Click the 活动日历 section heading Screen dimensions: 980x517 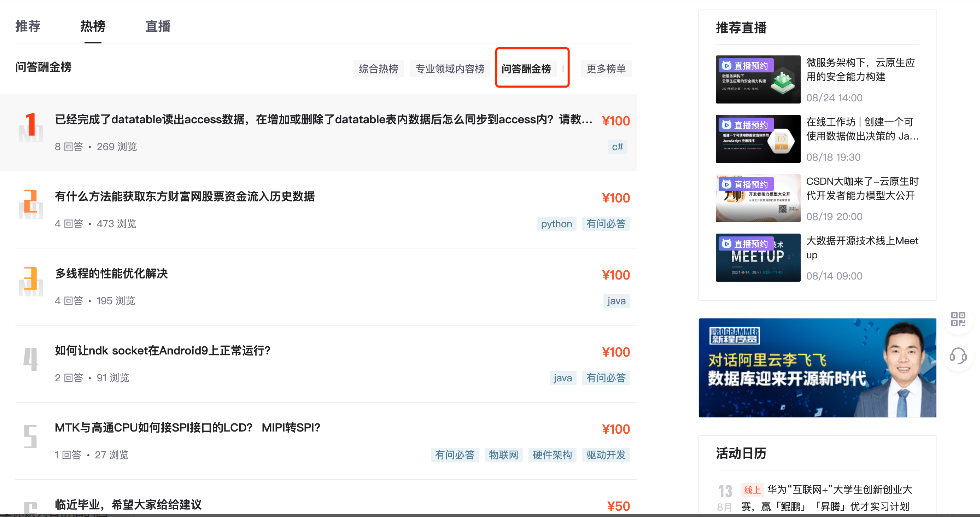[x=741, y=453]
